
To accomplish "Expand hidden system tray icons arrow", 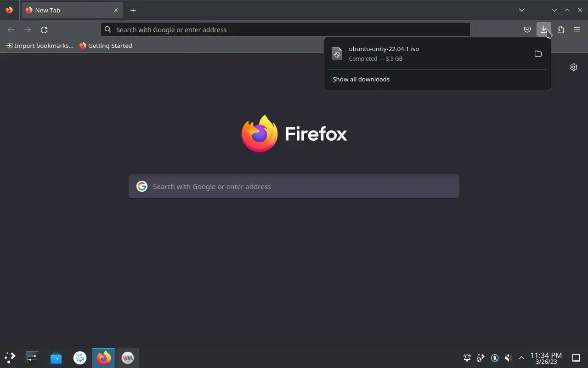I will pyautogui.click(x=521, y=358).
